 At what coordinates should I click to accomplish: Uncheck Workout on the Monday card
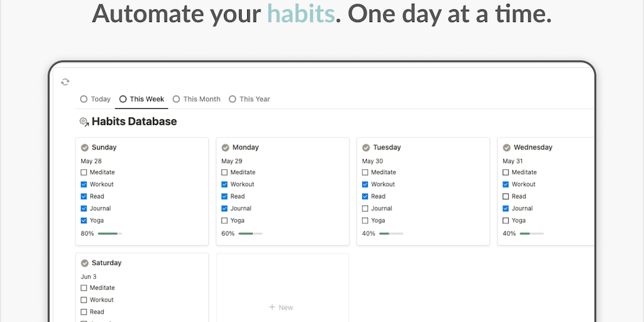tap(225, 184)
